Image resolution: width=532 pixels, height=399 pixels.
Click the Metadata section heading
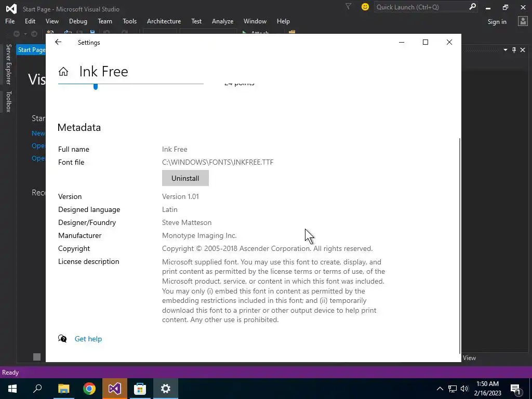point(79,128)
